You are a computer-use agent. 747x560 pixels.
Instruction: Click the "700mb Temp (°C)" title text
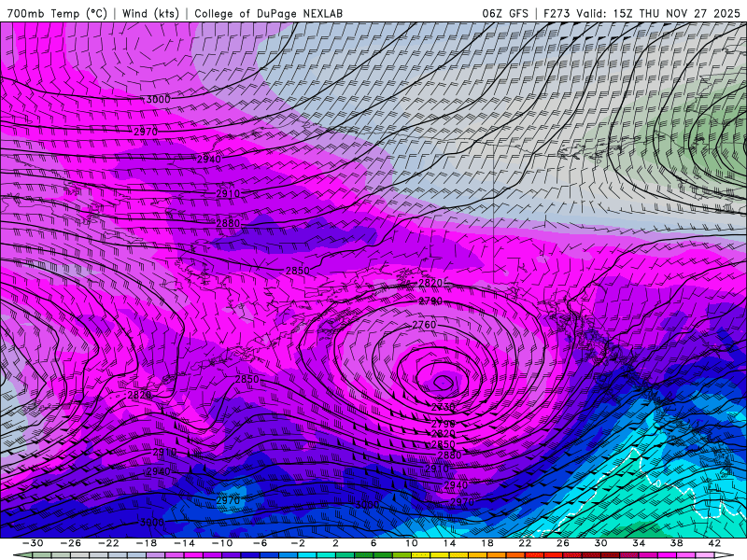point(57,13)
